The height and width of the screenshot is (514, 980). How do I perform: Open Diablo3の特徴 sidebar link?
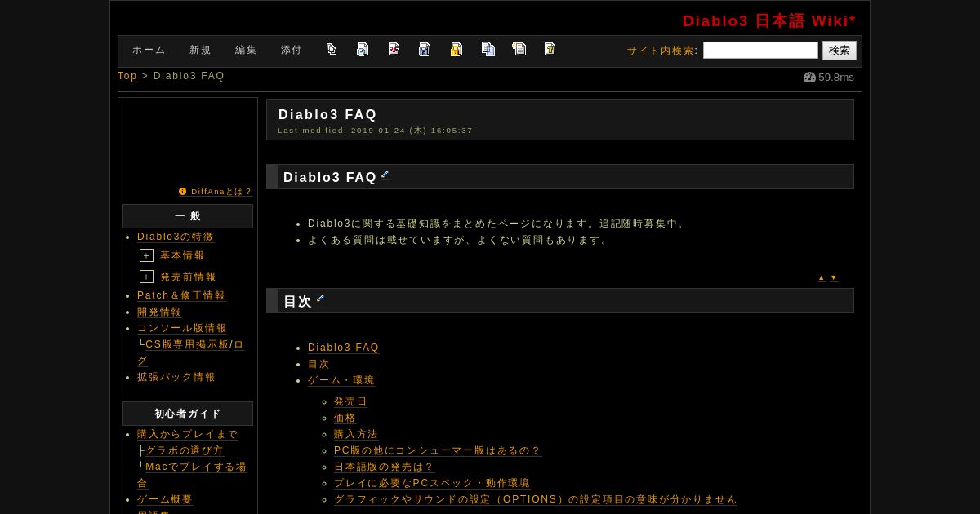click(x=176, y=237)
